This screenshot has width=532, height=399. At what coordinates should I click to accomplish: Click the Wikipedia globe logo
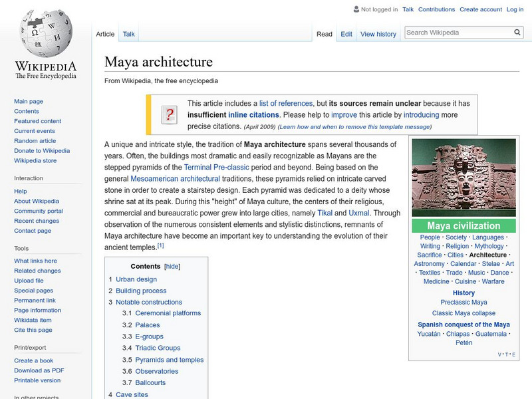coord(46,33)
